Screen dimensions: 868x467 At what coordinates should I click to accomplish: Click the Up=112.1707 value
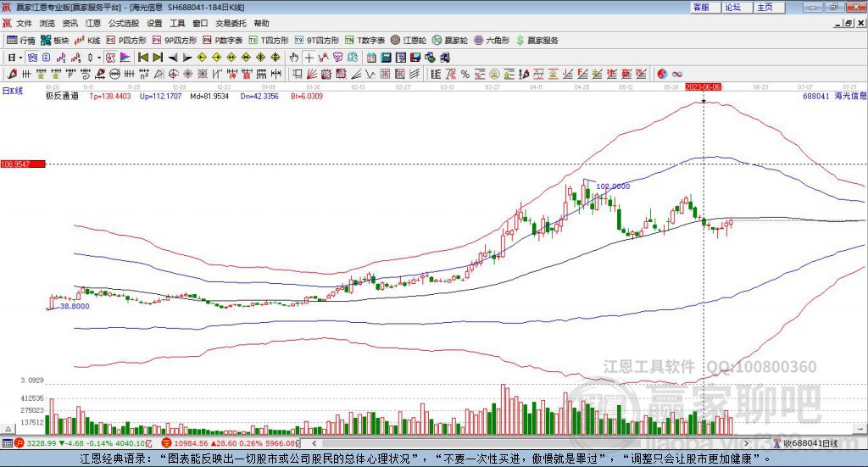tap(160, 97)
